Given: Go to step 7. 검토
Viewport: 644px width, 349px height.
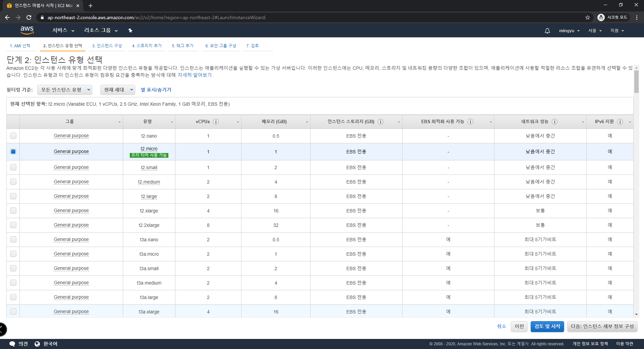Looking at the screenshot, I should click(253, 46).
